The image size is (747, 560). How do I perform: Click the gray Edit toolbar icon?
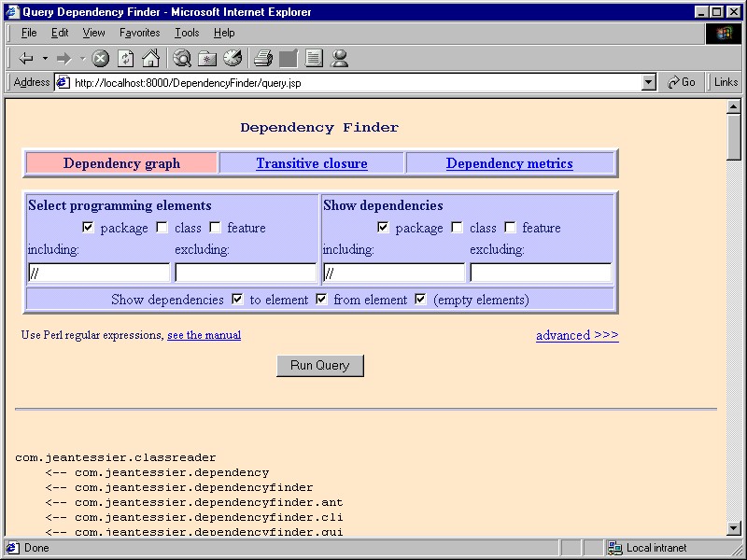tap(289, 59)
